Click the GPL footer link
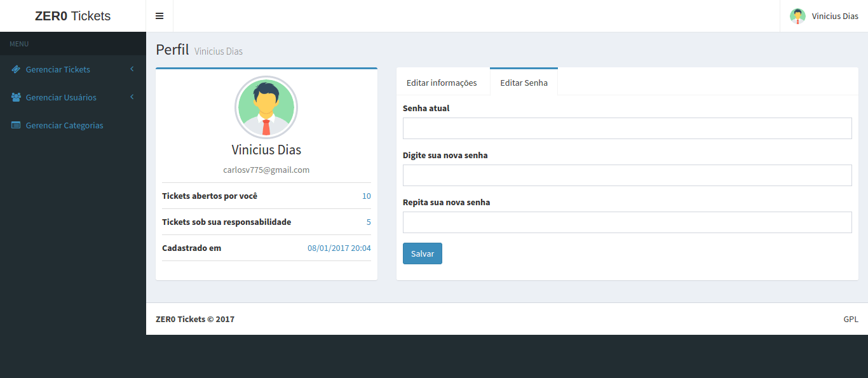This screenshot has width=868, height=378. pyautogui.click(x=851, y=319)
